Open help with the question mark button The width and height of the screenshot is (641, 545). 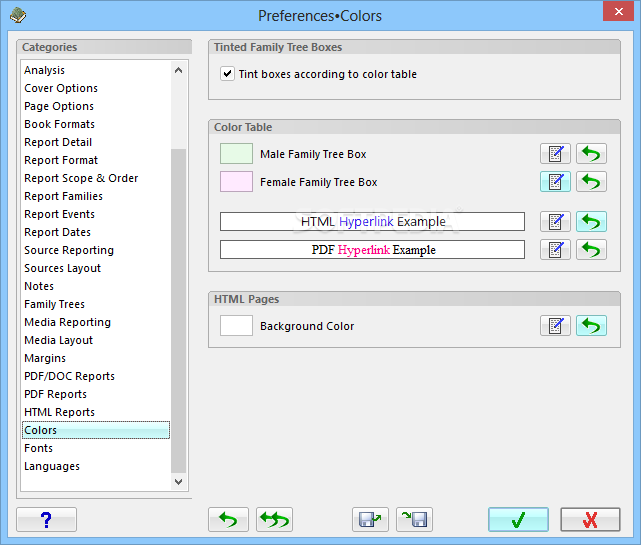point(46,520)
